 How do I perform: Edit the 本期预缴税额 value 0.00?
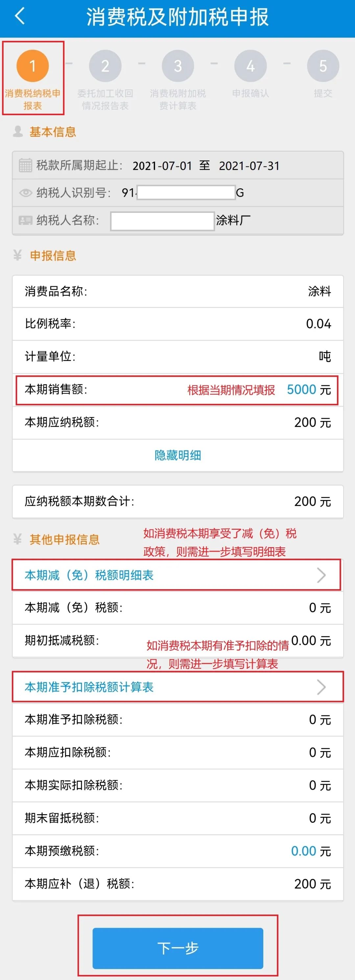304,851
